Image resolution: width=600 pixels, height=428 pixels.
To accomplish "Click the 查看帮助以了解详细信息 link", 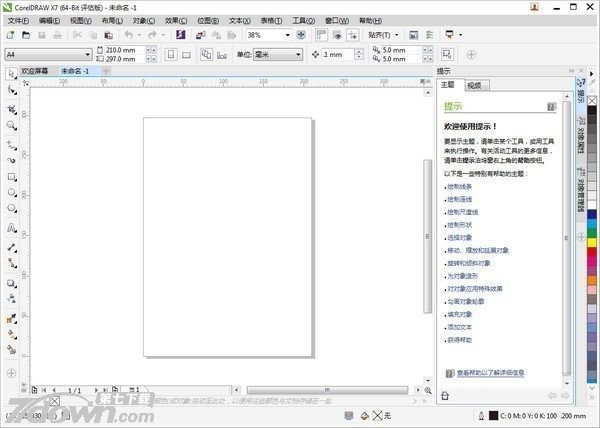I will 490,373.
